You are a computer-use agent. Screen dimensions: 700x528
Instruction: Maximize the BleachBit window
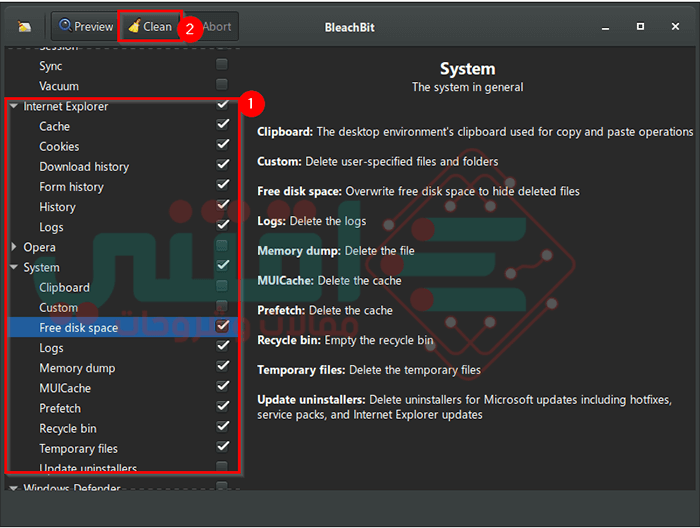(640, 27)
